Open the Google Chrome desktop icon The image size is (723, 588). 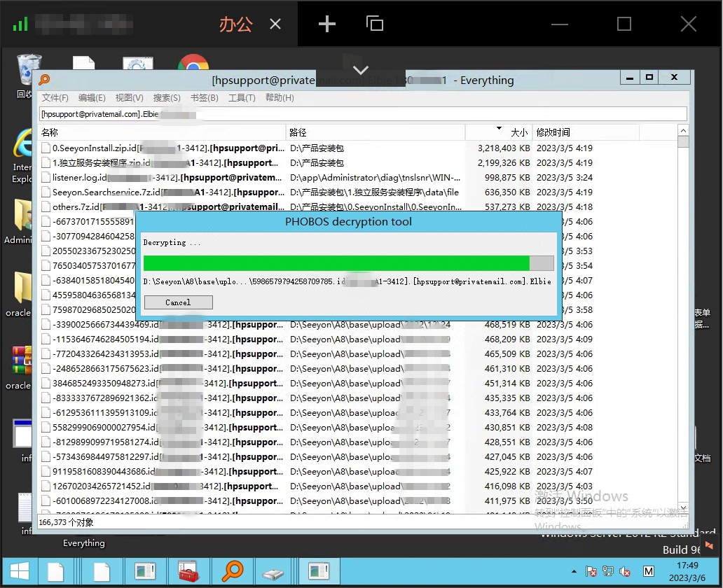click(x=193, y=62)
